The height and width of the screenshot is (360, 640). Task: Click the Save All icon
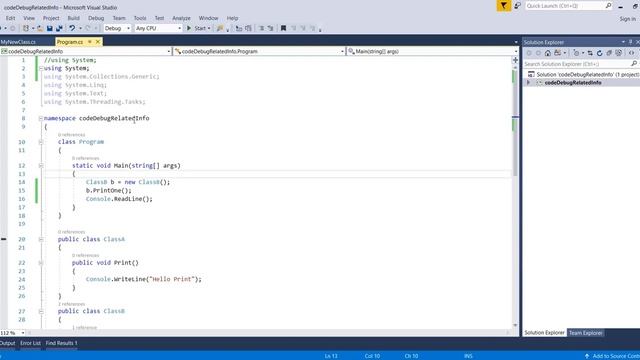pyautogui.click(x=59, y=29)
